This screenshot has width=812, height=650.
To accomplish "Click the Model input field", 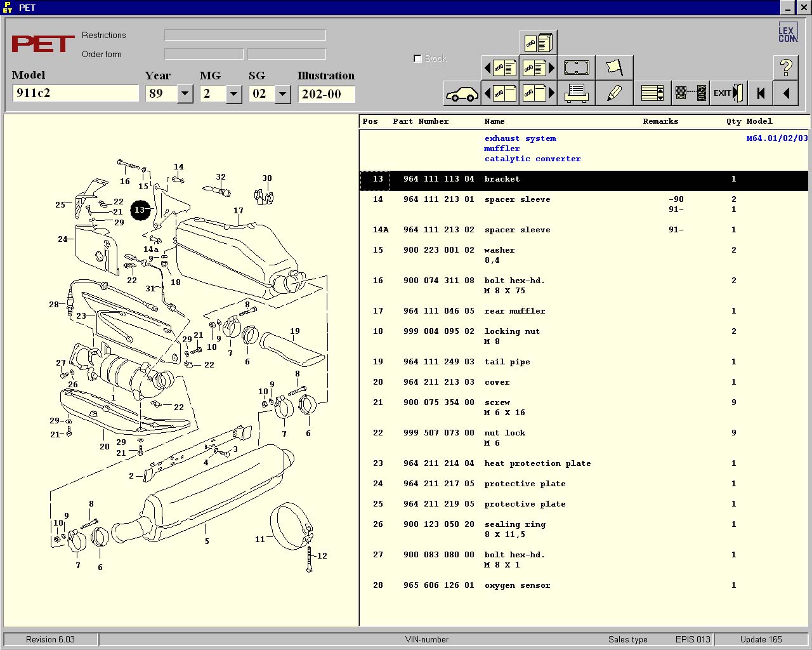I will 75,93.
